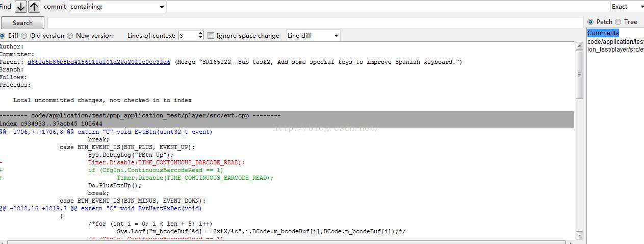The width and height of the screenshot is (644, 244).
Task: Switch to Patch view radio option
Action: point(590,22)
